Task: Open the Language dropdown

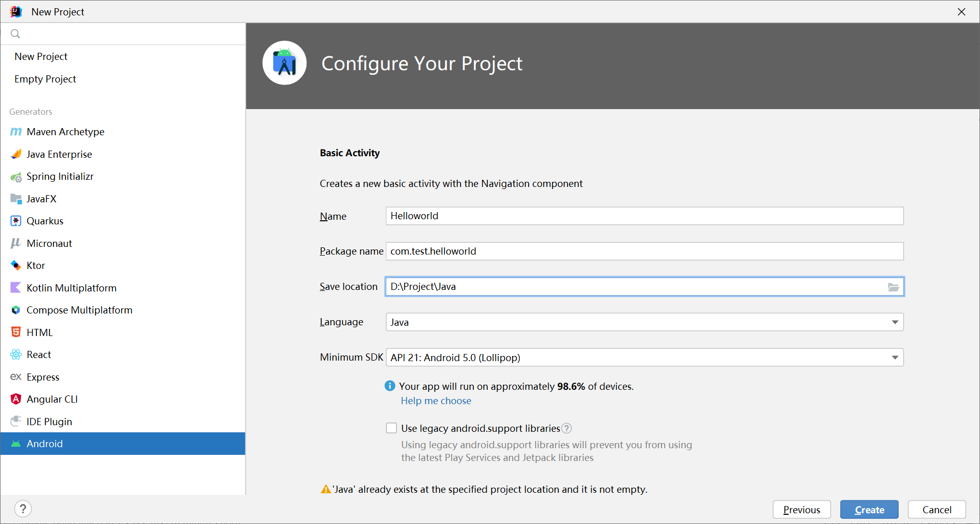Action: tap(644, 322)
